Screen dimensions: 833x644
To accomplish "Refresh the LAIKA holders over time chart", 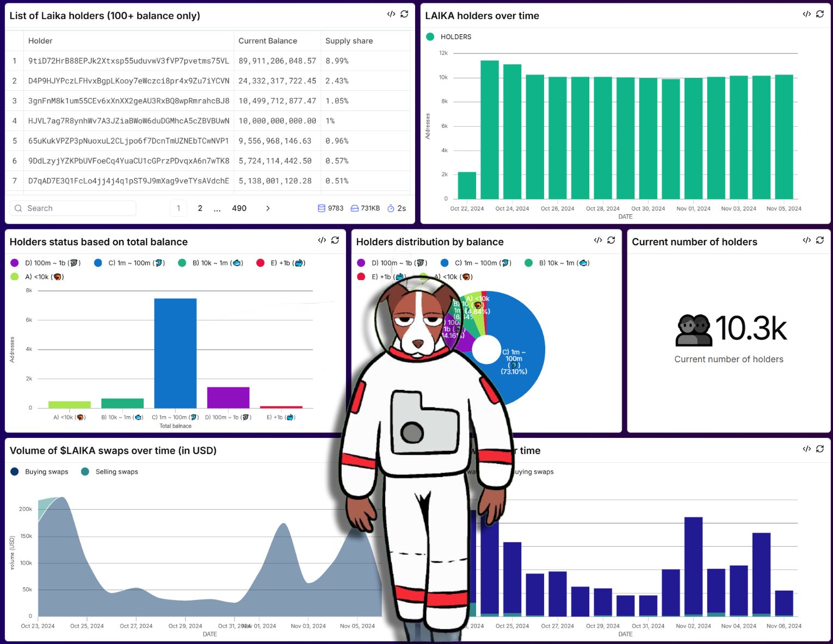I will click(820, 14).
